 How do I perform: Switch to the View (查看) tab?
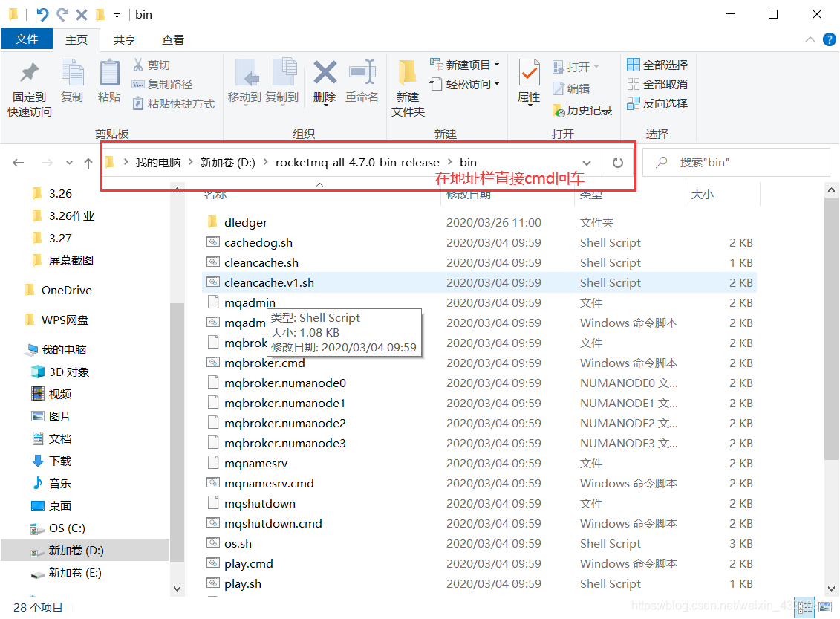(173, 39)
